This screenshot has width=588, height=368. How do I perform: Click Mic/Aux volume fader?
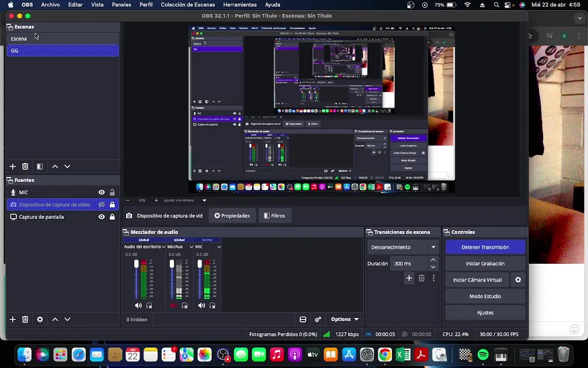coord(171,264)
